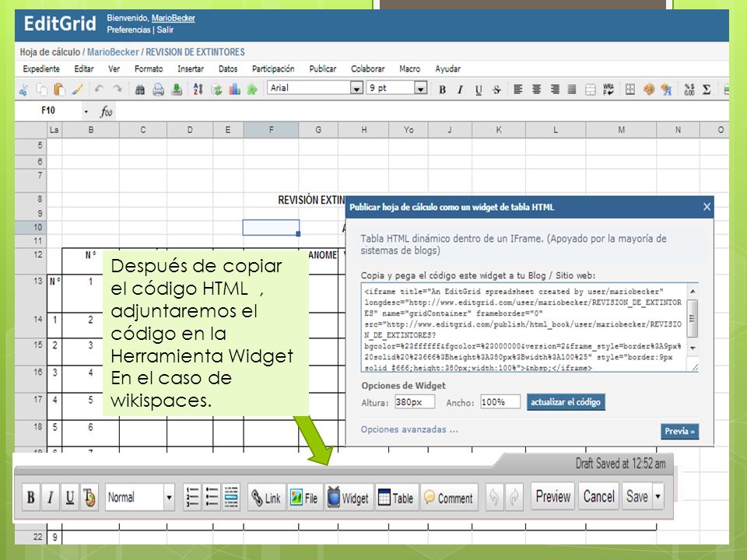Viewport: 747px width, 560px height.
Task: Apply bold in the EditGrid toolbar
Action: [x=442, y=89]
